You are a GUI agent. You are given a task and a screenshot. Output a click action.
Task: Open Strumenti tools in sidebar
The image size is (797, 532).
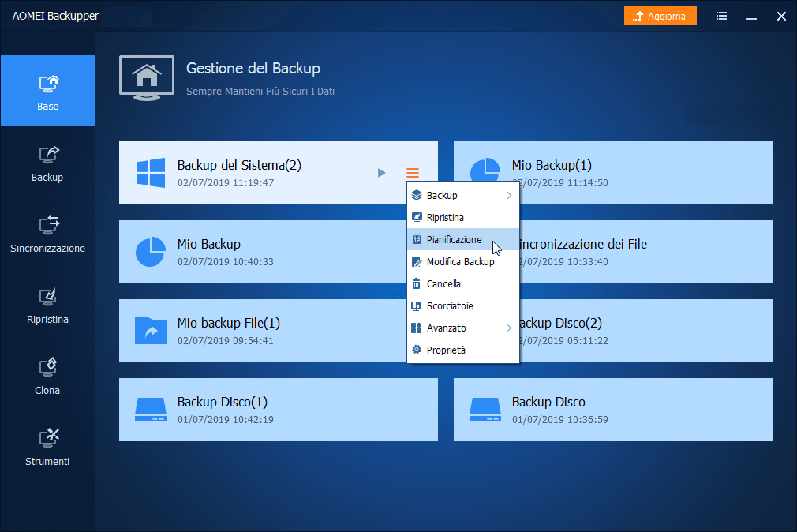[x=47, y=447]
